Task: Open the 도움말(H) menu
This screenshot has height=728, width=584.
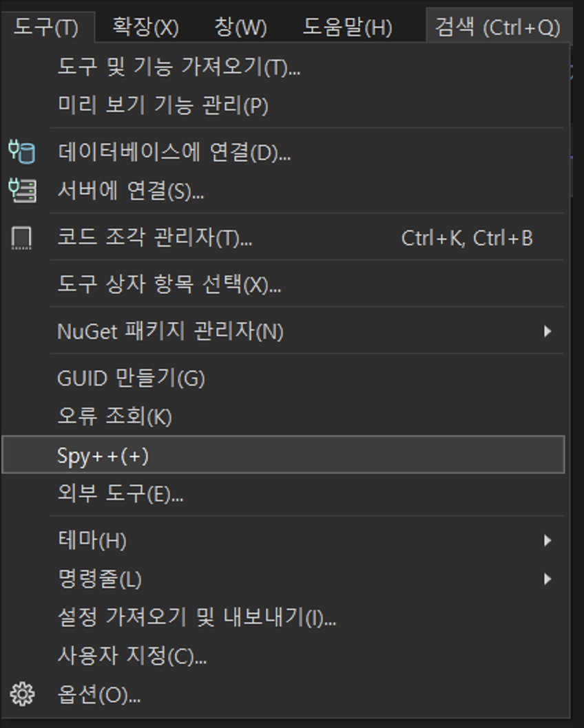Action: pos(348,27)
